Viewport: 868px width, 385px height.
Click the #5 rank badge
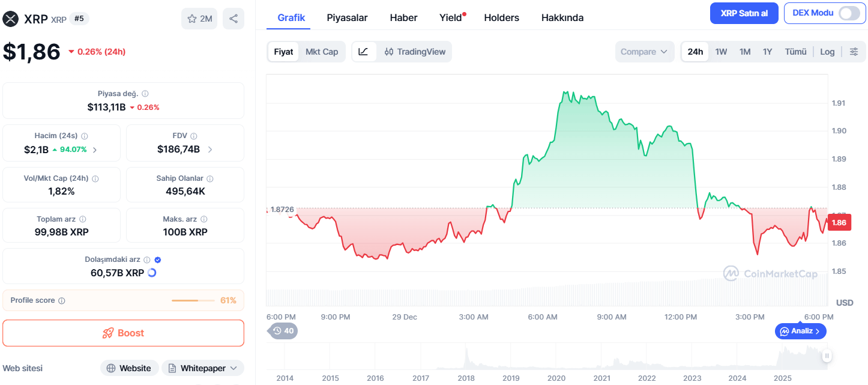click(x=79, y=19)
